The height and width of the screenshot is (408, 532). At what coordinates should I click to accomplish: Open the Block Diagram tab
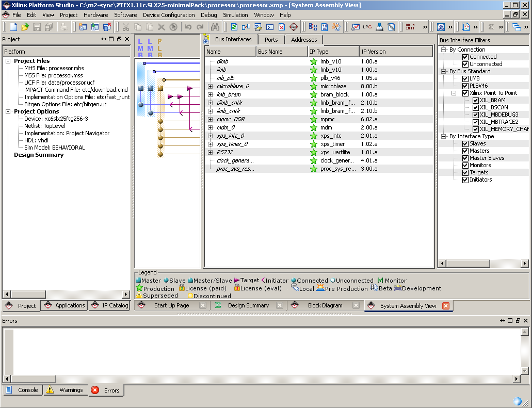coord(325,306)
